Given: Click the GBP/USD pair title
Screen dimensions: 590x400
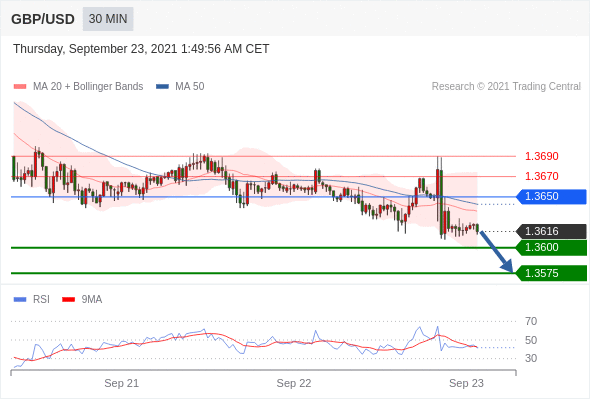Looking at the screenshot, I should tap(43, 19).
